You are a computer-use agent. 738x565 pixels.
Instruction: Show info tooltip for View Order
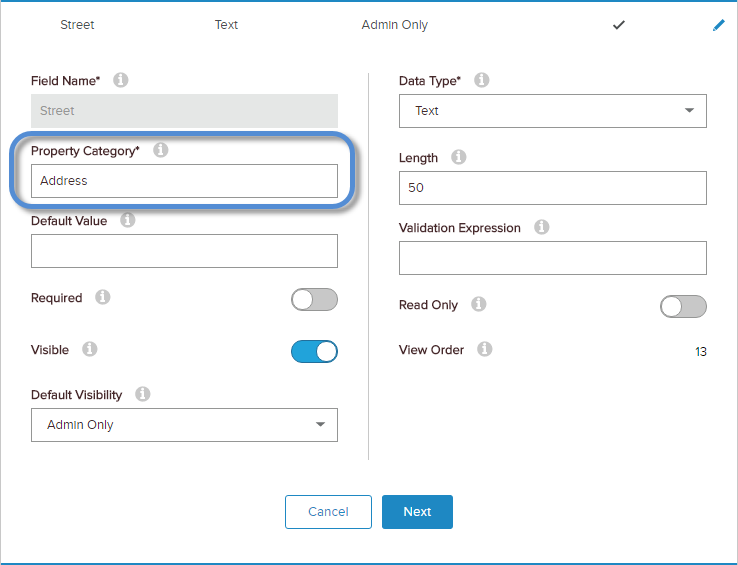[x=485, y=349]
